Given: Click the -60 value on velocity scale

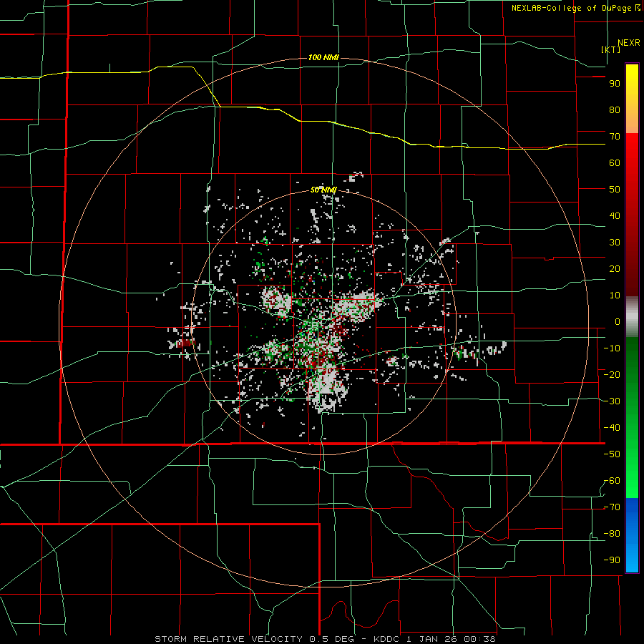Looking at the screenshot, I should [612, 481].
